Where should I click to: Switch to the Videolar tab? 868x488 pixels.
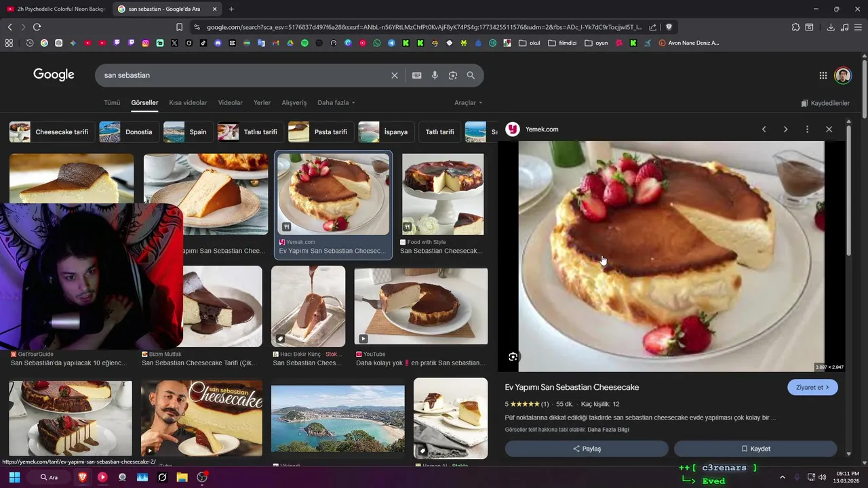[231, 103]
